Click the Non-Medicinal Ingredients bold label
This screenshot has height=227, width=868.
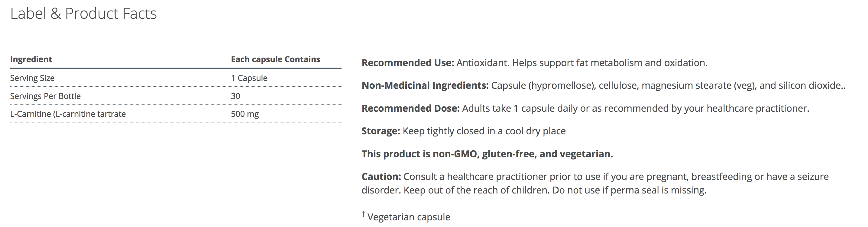click(x=425, y=85)
